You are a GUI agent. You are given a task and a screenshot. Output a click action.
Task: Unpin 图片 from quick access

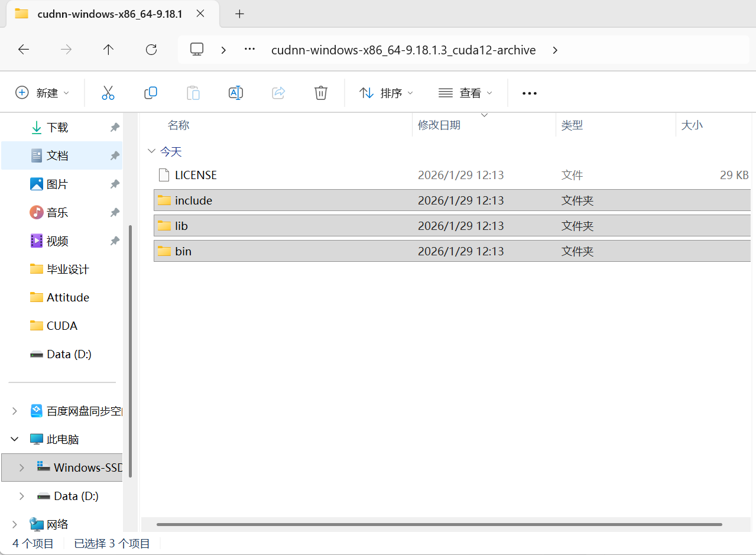pyautogui.click(x=115, y=184)
